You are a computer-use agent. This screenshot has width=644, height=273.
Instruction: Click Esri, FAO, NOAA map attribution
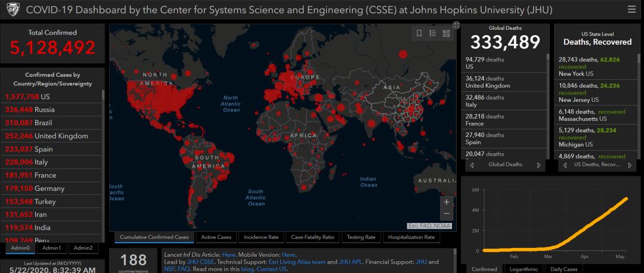429,226
